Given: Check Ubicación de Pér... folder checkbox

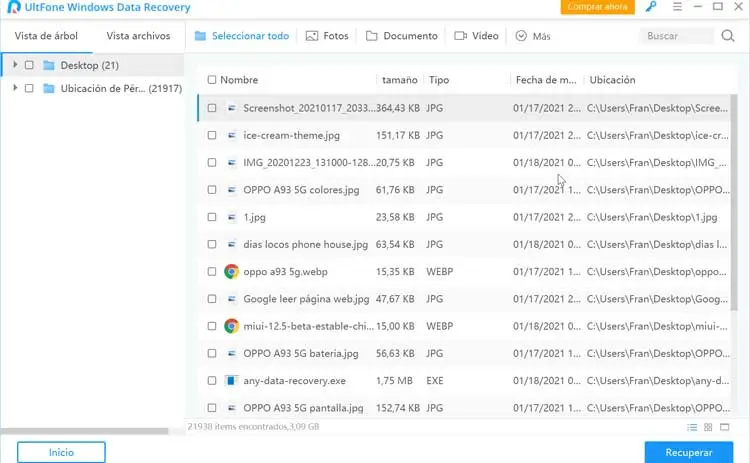Looking at the screenshot, I should pyautogui.click(x=29, y=88).
